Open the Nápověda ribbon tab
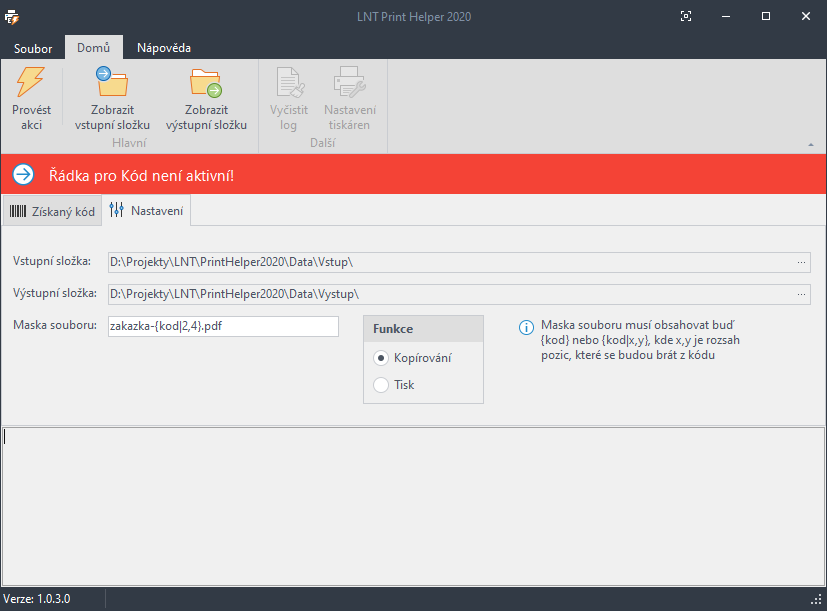The height and width of the screenshot is (611, 827). 164,48
